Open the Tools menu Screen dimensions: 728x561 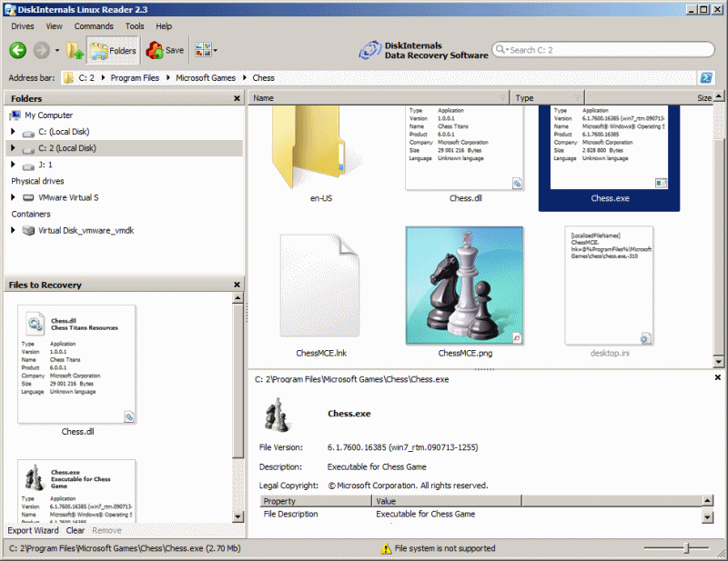[135, 26]
